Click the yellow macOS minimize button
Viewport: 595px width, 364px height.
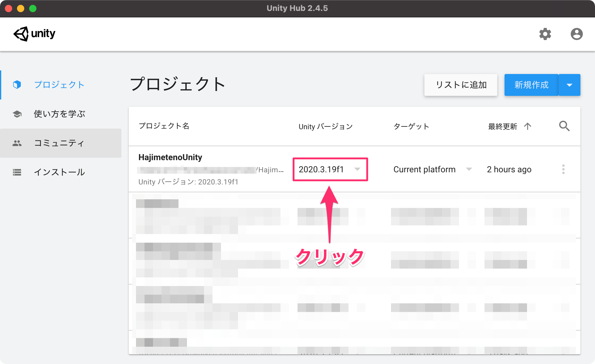point(21,8)
